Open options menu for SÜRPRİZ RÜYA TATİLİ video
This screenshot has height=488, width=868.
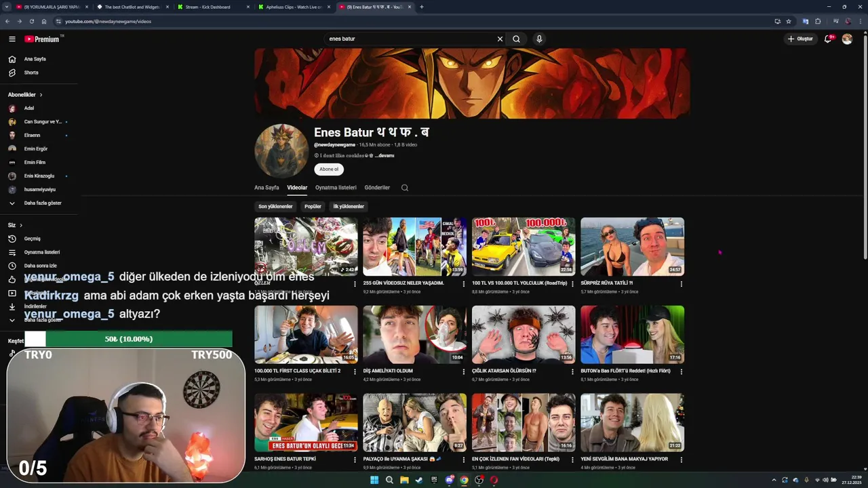(x=682, y=284)
